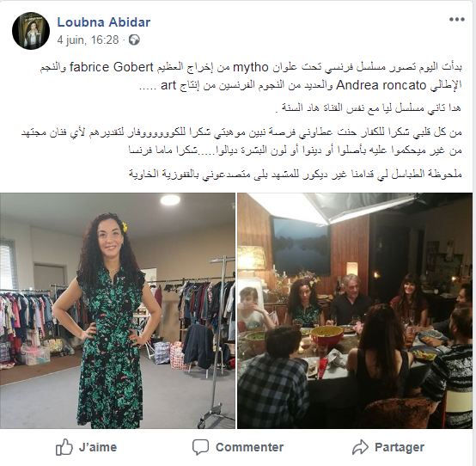Click the yellow flower in the woman's hair
The image size is (476, 466).
tap(125, 226)
